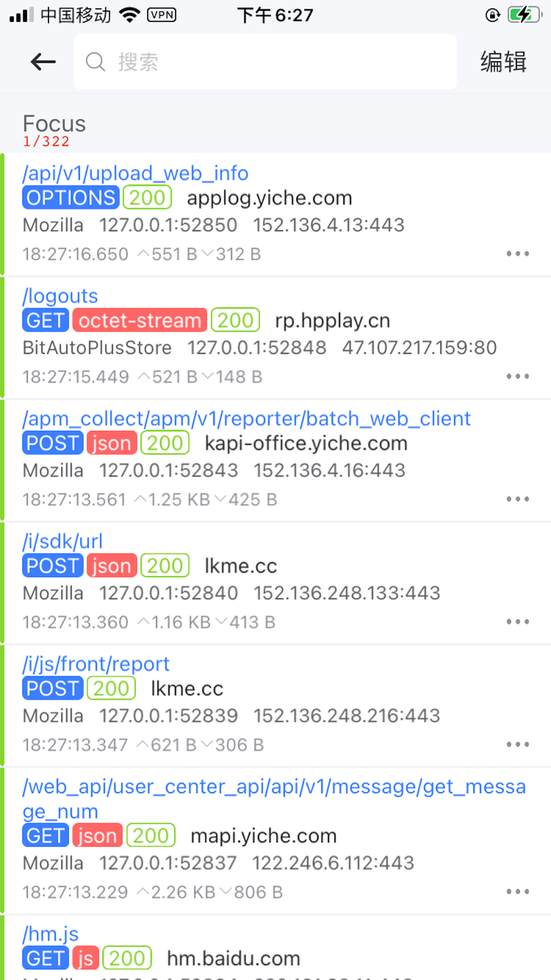
Task: Focus the 搜索 search field
Action: coord(265,62)
